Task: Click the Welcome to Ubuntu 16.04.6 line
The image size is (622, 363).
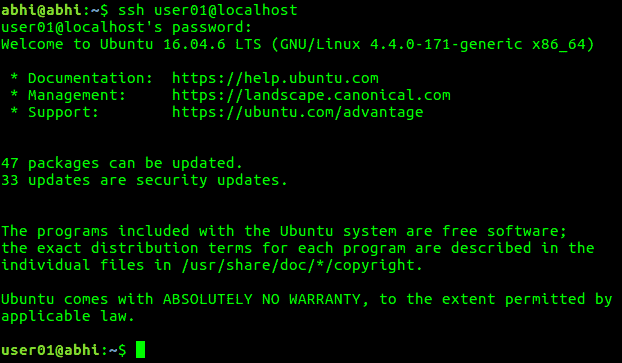Action: pos(298,44)
